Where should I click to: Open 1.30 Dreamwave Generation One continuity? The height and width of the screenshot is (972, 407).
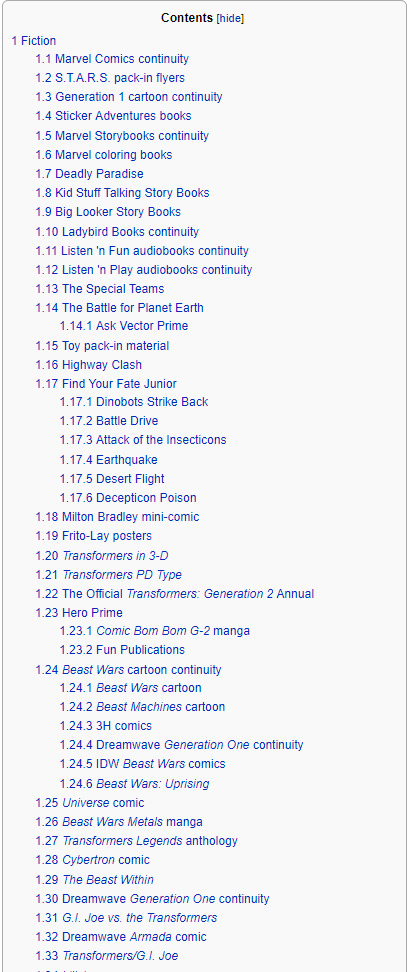pyautogui.click(x=152, y=899)
